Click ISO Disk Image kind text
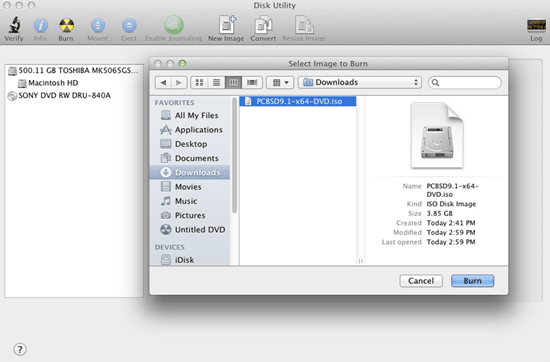550x362 pixels. [x=451, y=204]
